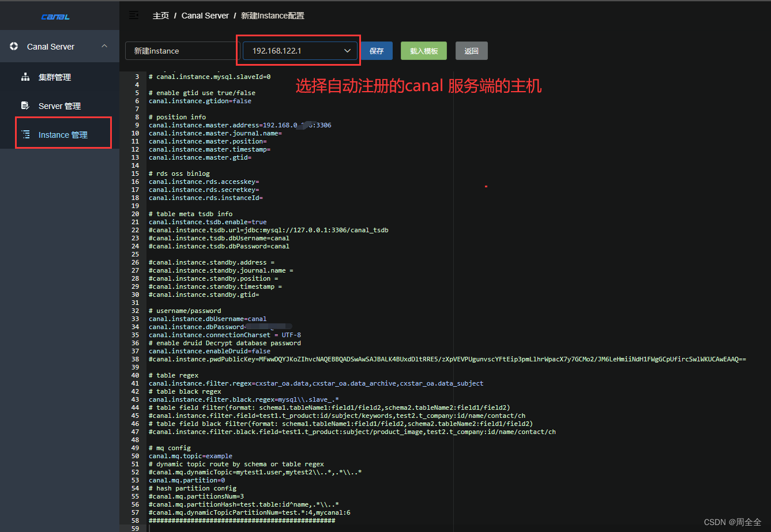The image size is (771, 532).
Task: Click canal.instance.tsdb.enable=true line
Action: 208,222
